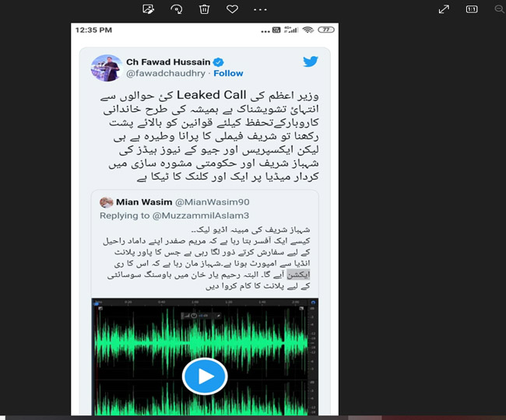Click the Leaked Call tweet text
Screen dimensions: 506x420
coord(210,135)
